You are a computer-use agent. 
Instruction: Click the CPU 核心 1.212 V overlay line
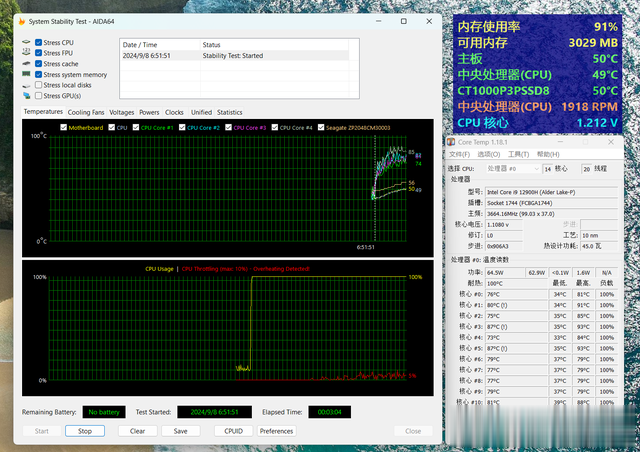click(537, 122)
